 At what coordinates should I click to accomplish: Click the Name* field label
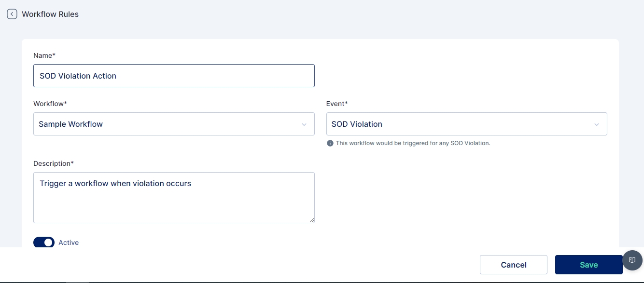[44, 55]
